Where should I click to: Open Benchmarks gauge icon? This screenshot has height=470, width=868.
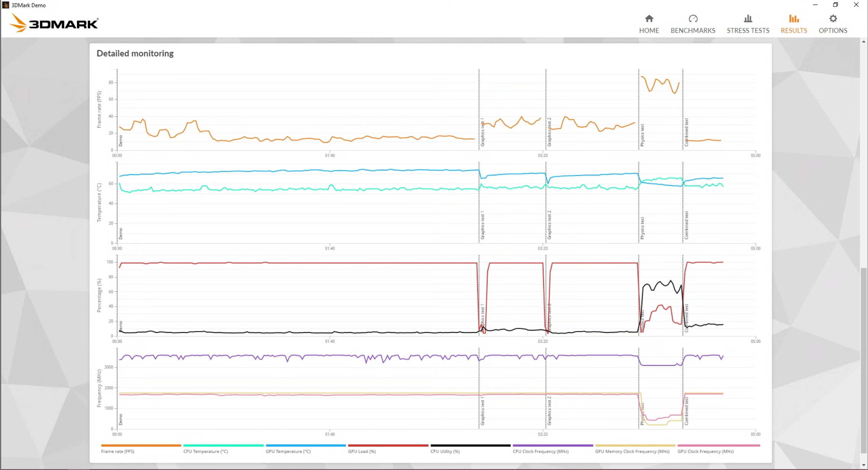click(x=693, y=18)
